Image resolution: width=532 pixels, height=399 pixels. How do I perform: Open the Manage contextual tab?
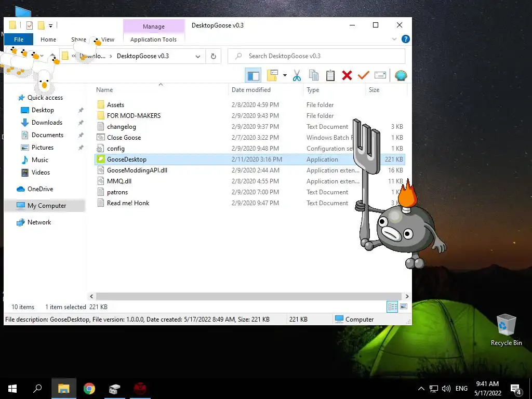(154, 26)
